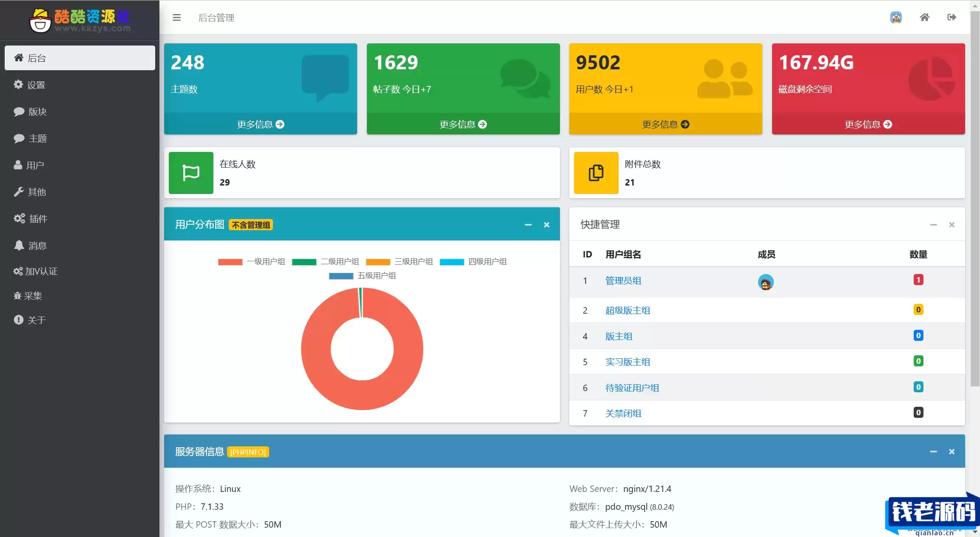980x537 pixels.
Task: Open the PHPINFO badge link
Action: 248,452
